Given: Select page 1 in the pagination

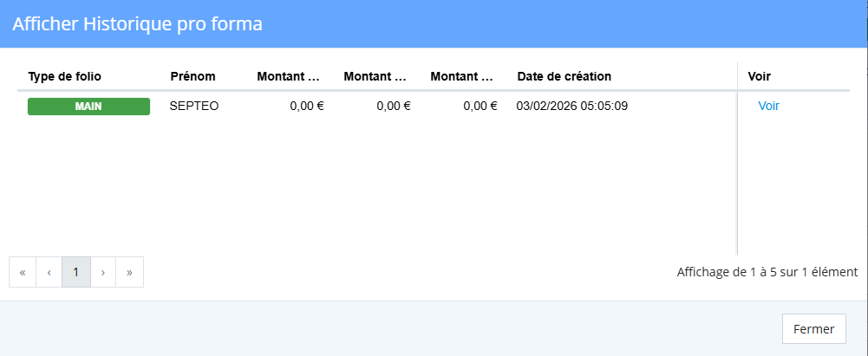Looking at the screenshot, I should pyautogui.click(x=76, y=272).
